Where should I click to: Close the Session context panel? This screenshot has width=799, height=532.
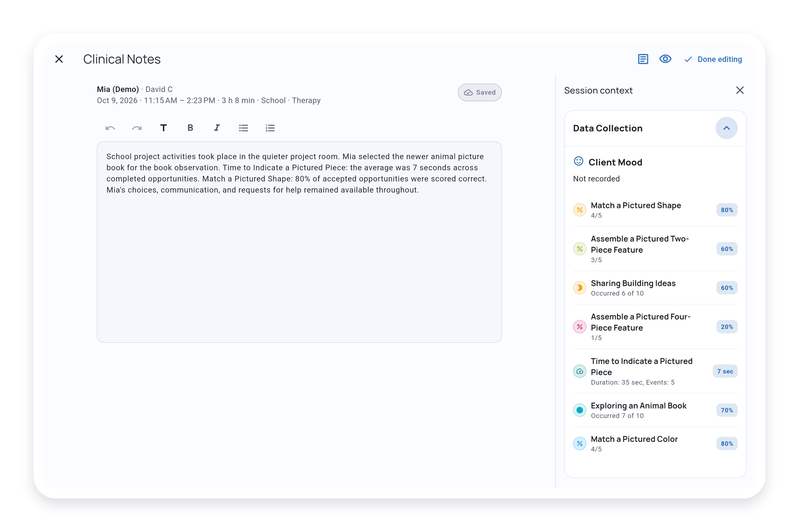[x=740, y=90]
